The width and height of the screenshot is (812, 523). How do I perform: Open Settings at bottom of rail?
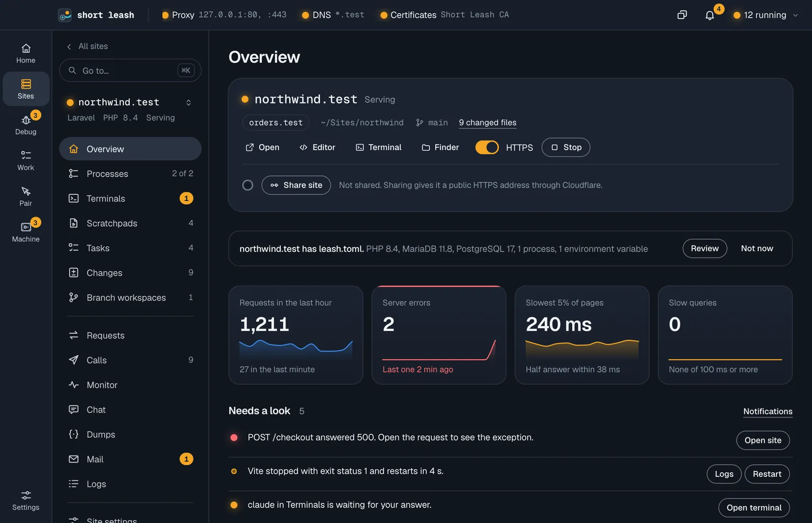point(26,500)
